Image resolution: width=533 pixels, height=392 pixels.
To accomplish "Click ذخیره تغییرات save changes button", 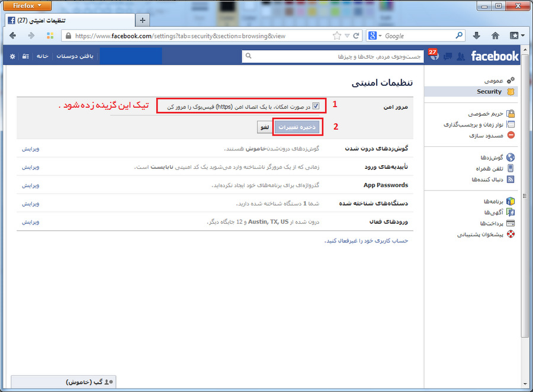I will point(297,127).
